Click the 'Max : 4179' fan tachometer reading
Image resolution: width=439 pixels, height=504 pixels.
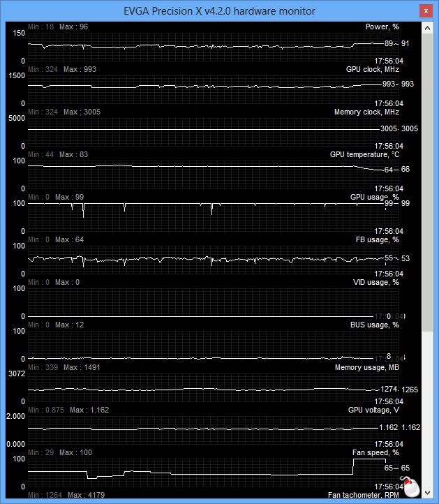coord(86,495)
